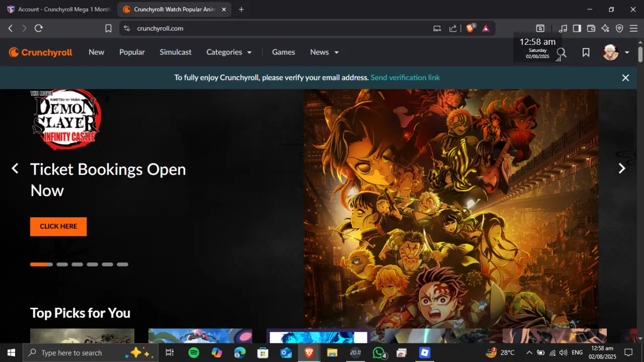
Task: Open the volume control in system tray
Action: [563, 353]
